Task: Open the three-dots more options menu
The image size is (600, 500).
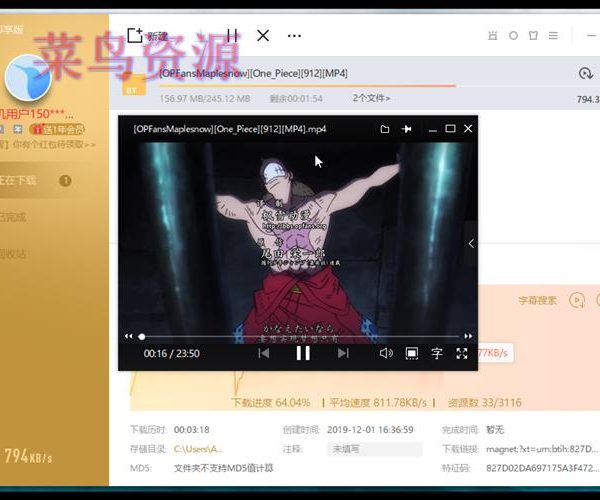Action: [x=294, y=36]
